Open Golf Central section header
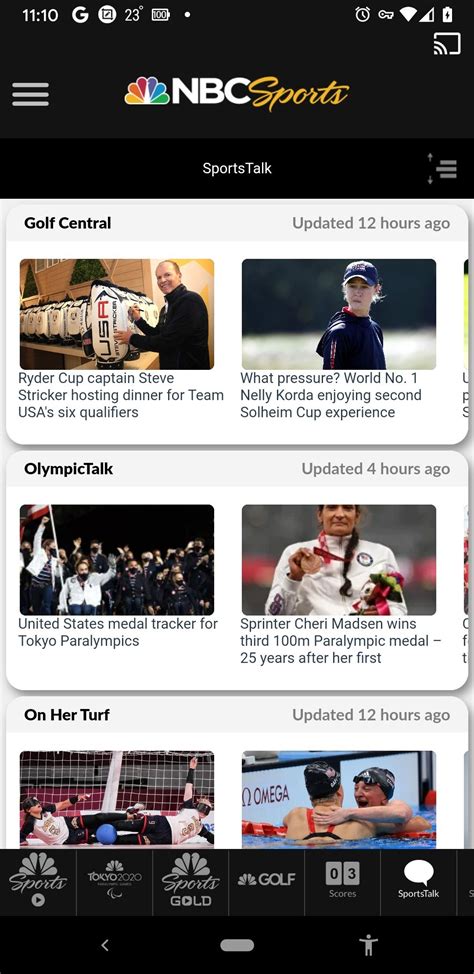The height and width of the screenshot is (974, 474). tap(68, 223)
